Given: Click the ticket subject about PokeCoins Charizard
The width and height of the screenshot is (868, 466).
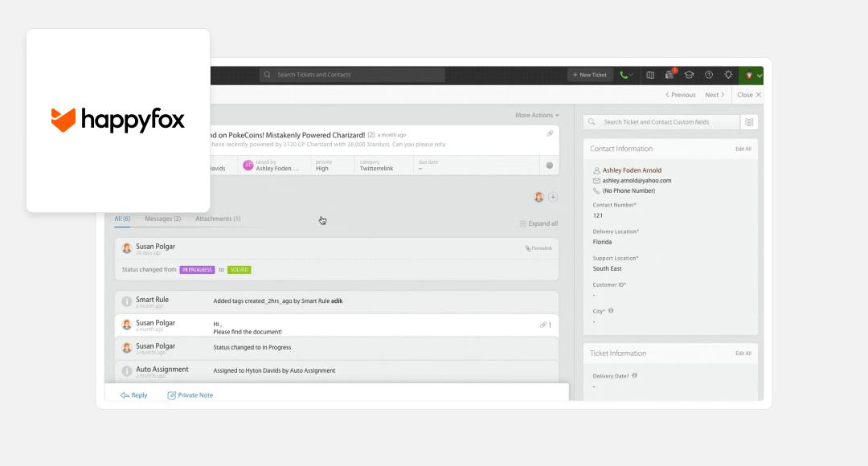Looking at the screenshot, I should pos(288,135).
